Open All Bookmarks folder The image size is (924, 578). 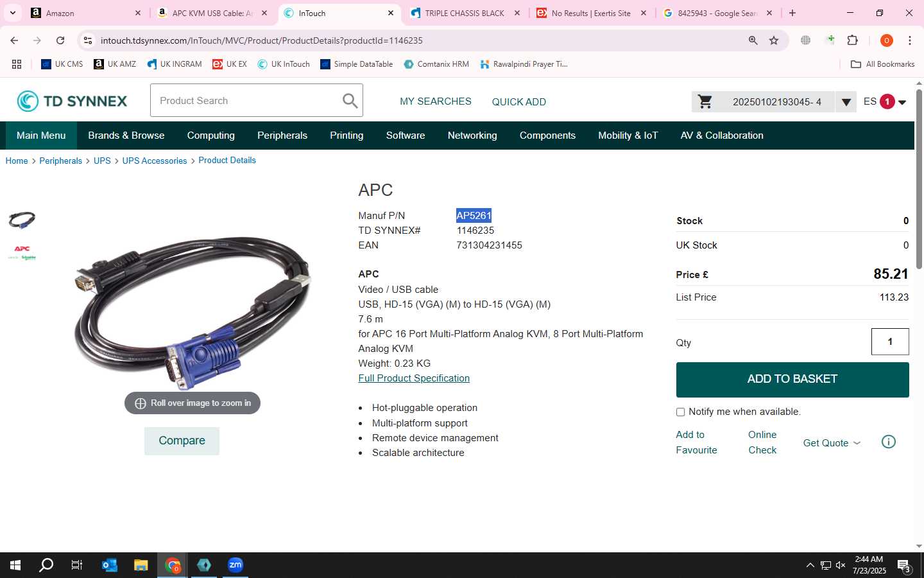click(x=882, y=64)
